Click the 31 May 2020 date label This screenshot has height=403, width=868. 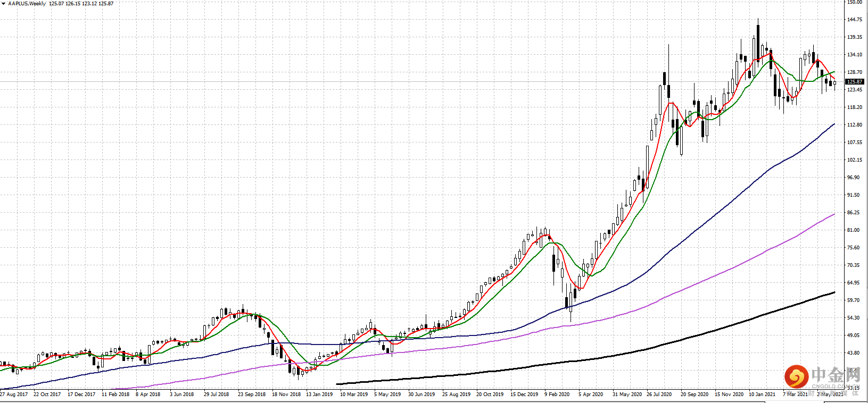627,394
